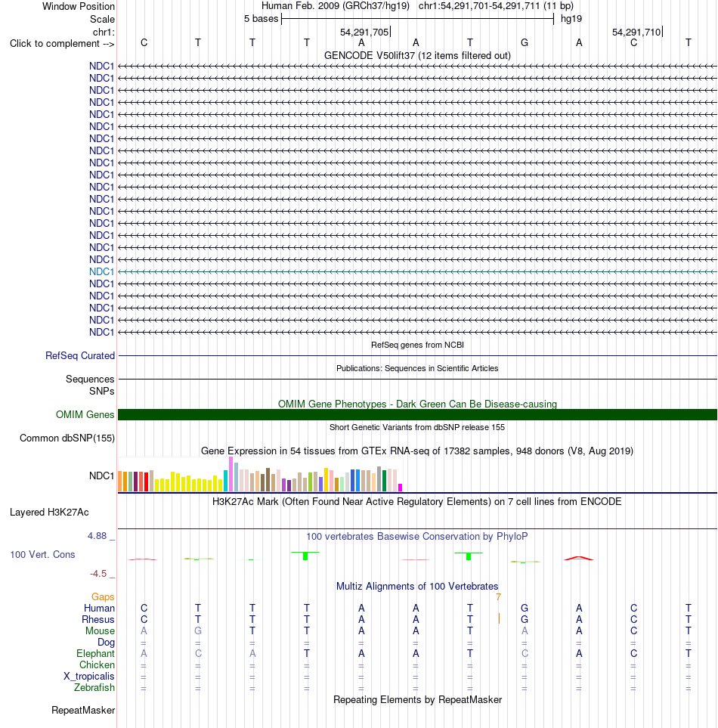This screenshot has width=718, height=728.
Task: Click the red PhyloP conservation peak
Action: click(579, 558)
